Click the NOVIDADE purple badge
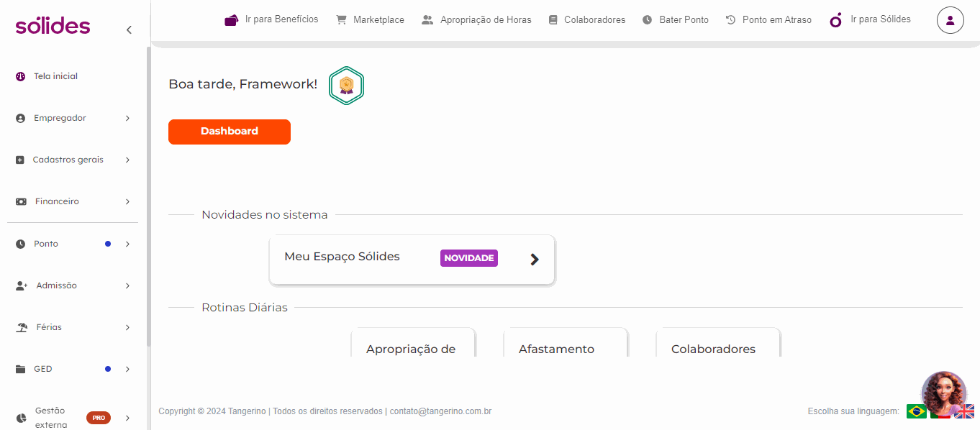980x430 pixels. tap(469, 258)
